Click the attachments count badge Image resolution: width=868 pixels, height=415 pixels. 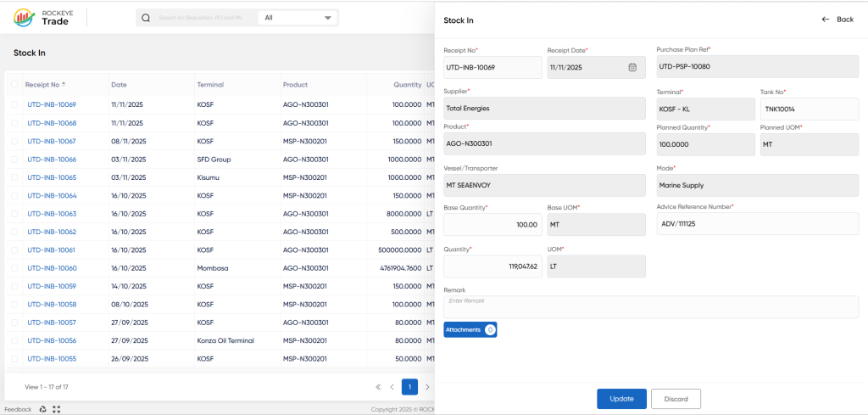490,329
